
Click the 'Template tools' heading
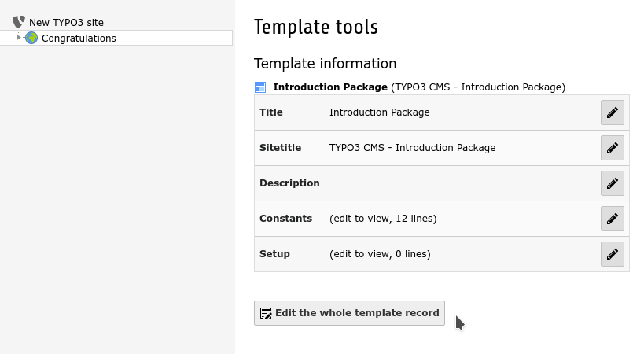316,27
